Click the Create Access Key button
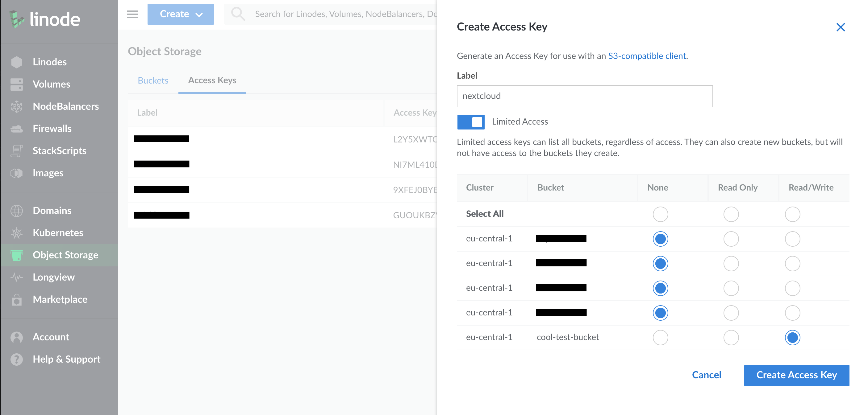 pos(796,375)
